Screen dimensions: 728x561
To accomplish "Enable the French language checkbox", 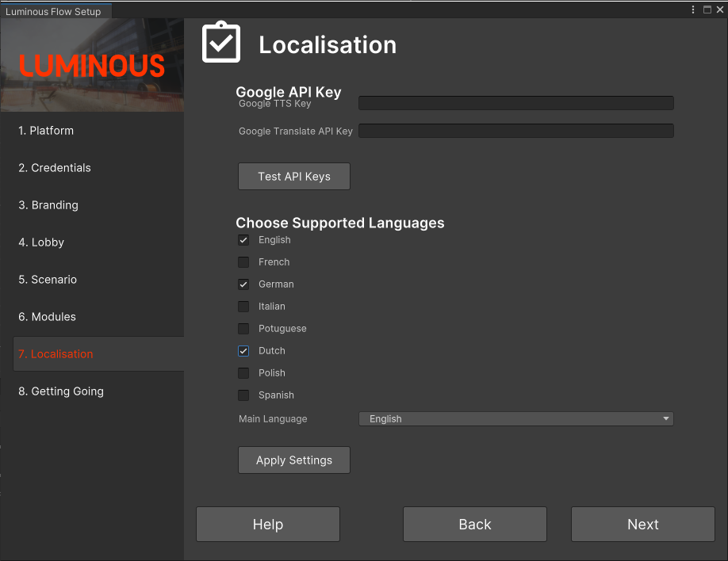I will click(243, 262).
